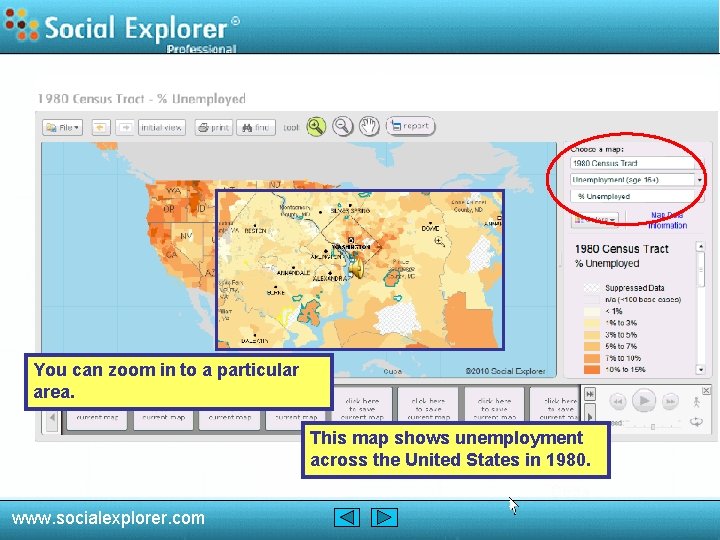Click the 10% to 15% legend swatch

(x=591, y=369)
